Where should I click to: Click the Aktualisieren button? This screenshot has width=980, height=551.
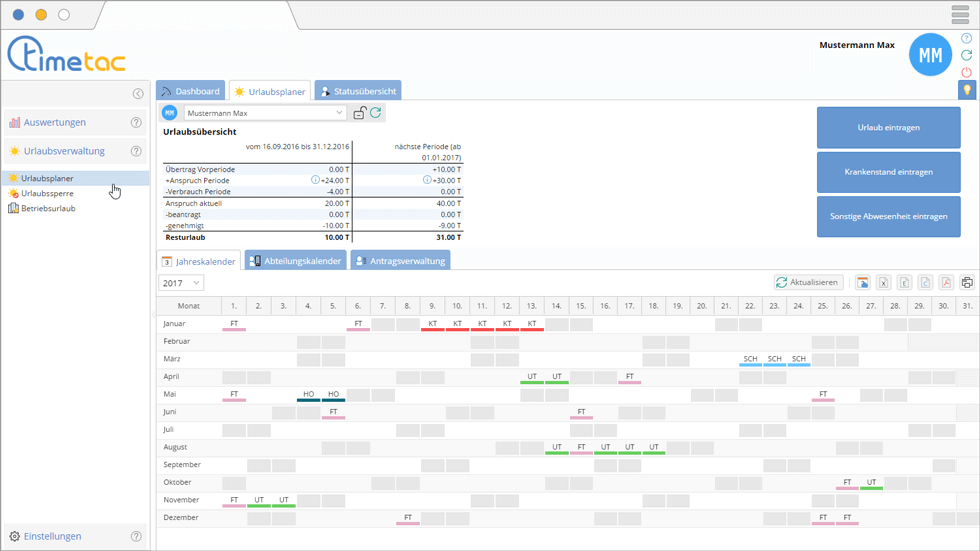click(x=808, y=283)
